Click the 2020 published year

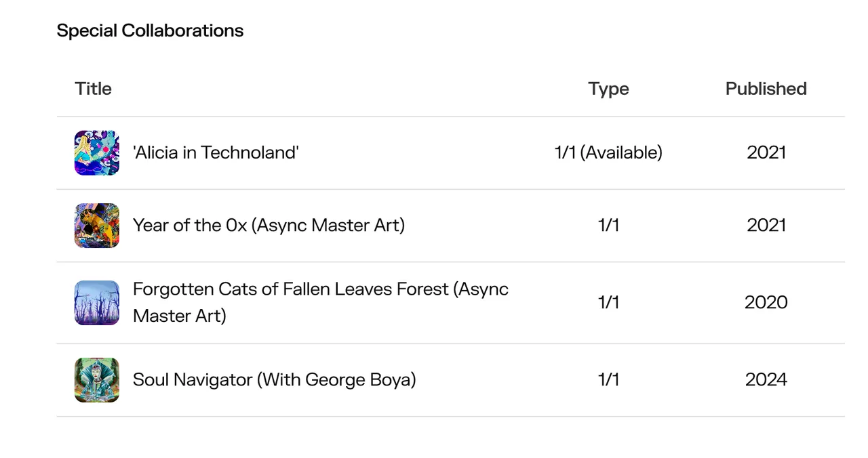tap(766, 302)
